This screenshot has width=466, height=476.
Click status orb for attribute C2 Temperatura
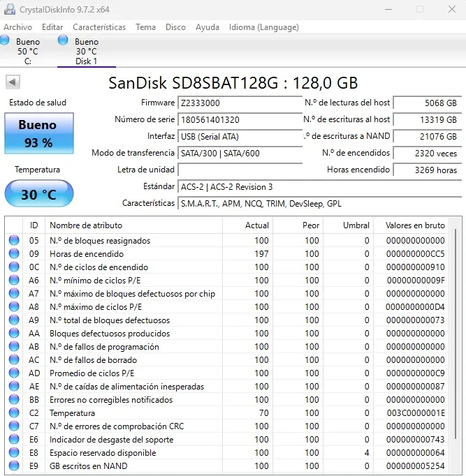click(x=14, y=412)
